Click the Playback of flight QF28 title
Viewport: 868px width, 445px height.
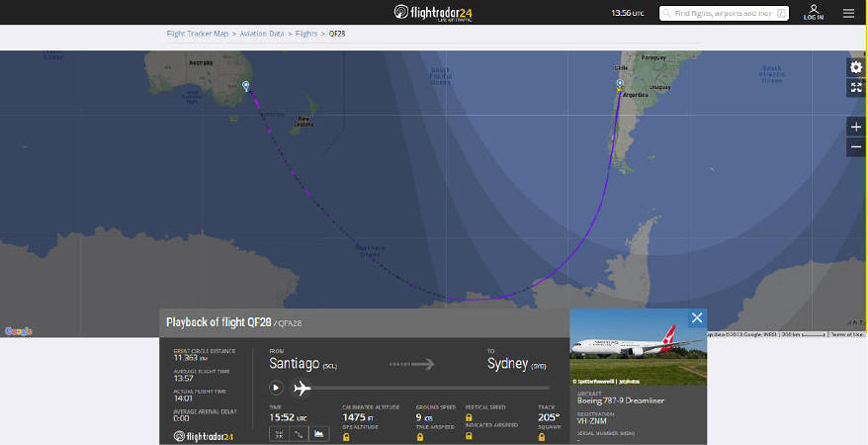coord(218,322)
